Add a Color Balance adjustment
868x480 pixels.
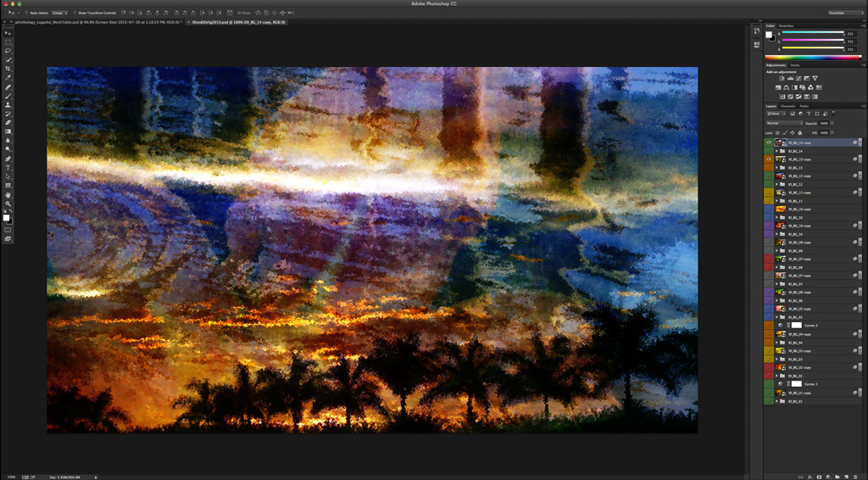point(786,87)
